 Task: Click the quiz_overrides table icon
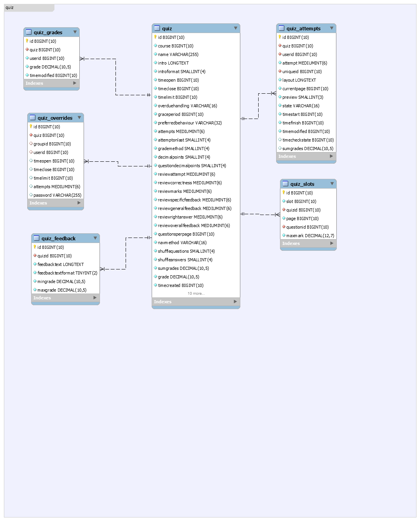pyautogui.click(x=33, y=118)
